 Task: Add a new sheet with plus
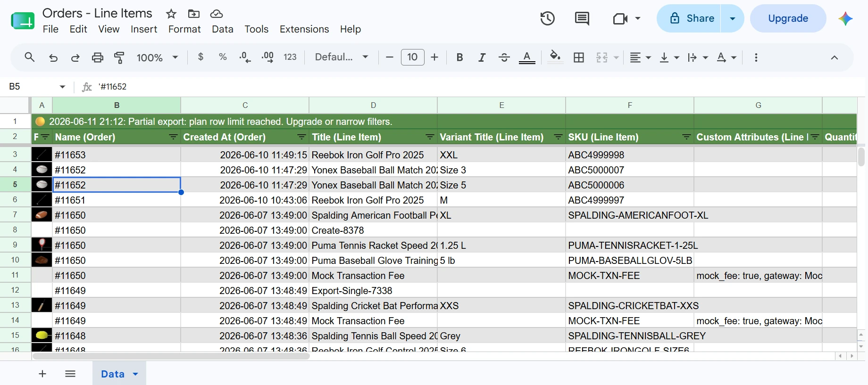pyautogui.click(x=42, y=374)
